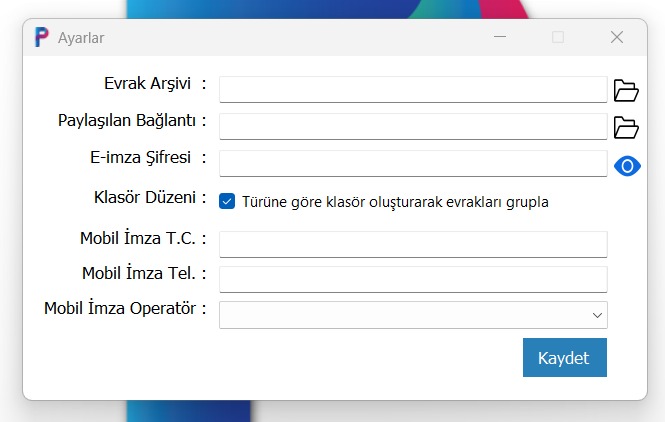The width and height of the screenshot is (665, 422).
Task: Click the Mobil İmza Operatör label
Action: (125, 308)
